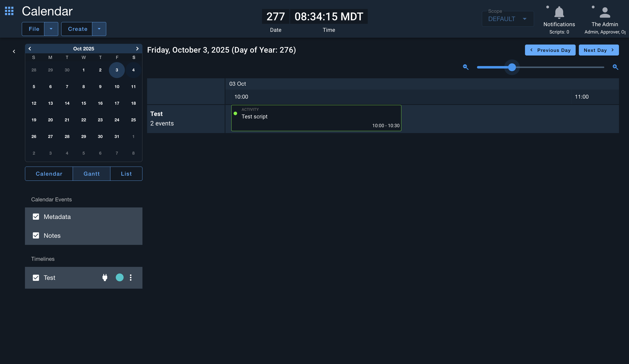
Task: Switch to the List view tab
Action: pyautogui.click(x=126, y=174)
